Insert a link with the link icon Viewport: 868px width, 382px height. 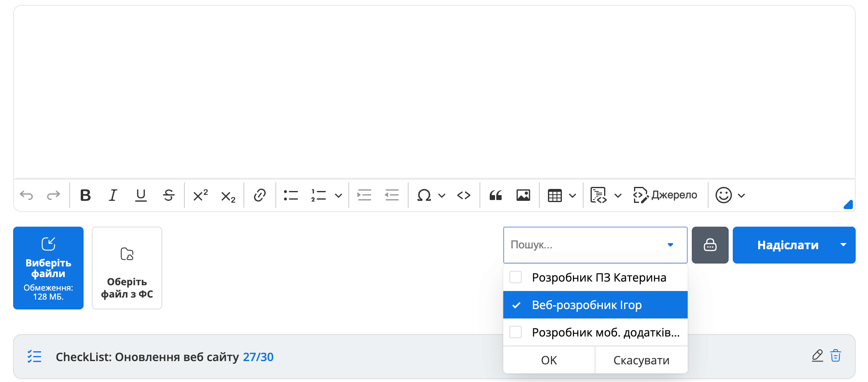pyautogui.click(x=259, y=196)
